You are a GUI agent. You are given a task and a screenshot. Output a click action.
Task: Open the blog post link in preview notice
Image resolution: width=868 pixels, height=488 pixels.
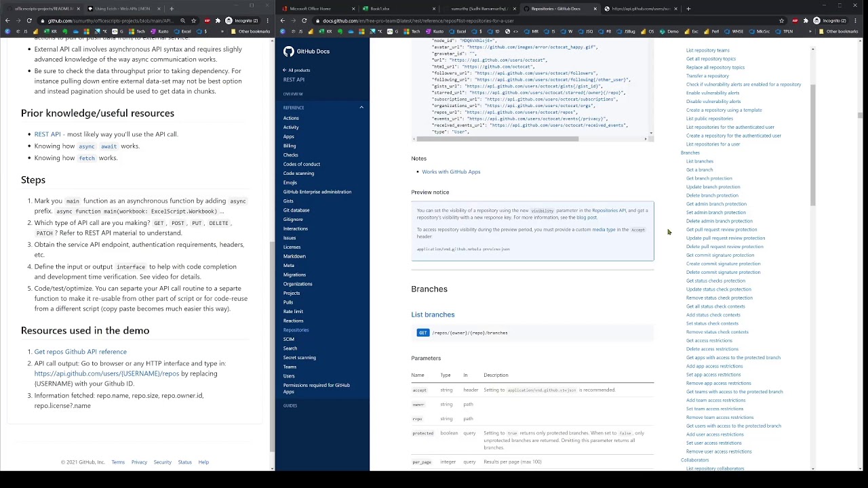pyautogui.click(x=587, y=218)
